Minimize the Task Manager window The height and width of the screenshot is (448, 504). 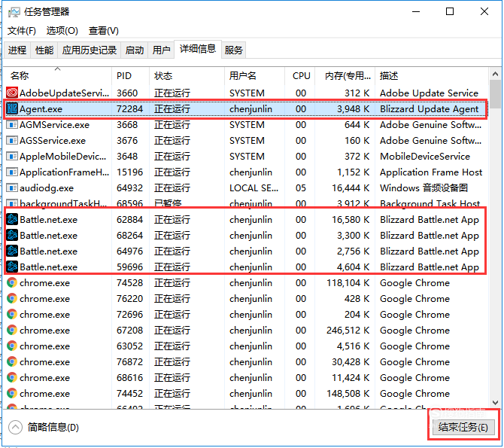[x=416, y=12]
